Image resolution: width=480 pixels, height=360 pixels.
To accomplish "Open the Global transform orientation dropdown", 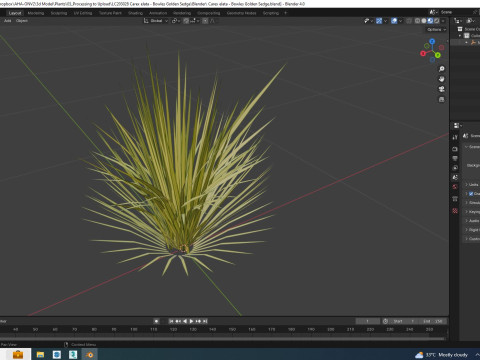I will 156,21.
